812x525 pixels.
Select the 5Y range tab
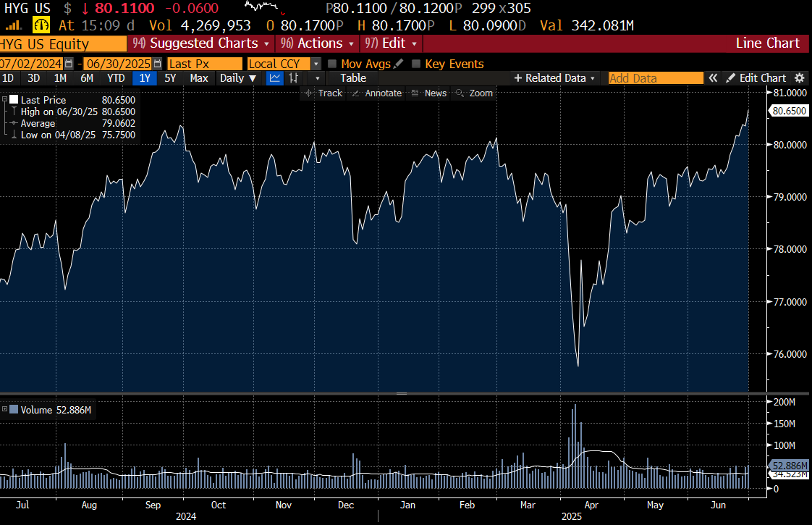coord(170,78)
